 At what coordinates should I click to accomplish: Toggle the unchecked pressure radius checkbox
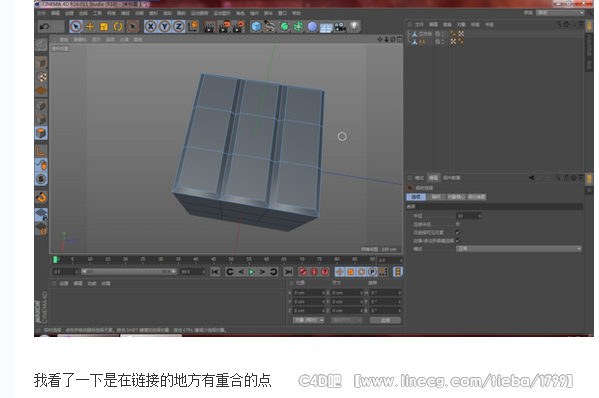click(x=458, y=224)
